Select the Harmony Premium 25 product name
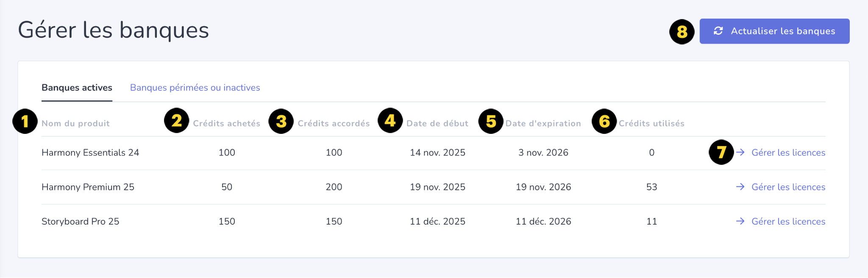This screenshot has height=278, width=868. (88, 187)
